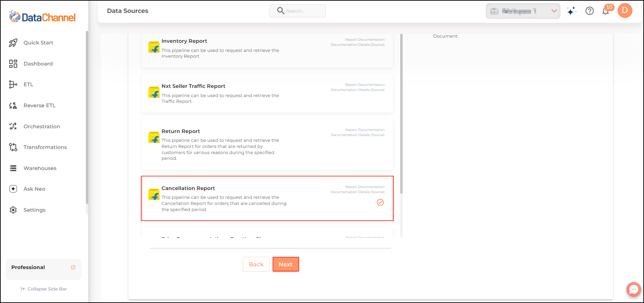This screenshot has height=303, width=644.
Task: Select the Return Report title
Action: [x=181, y=131]
